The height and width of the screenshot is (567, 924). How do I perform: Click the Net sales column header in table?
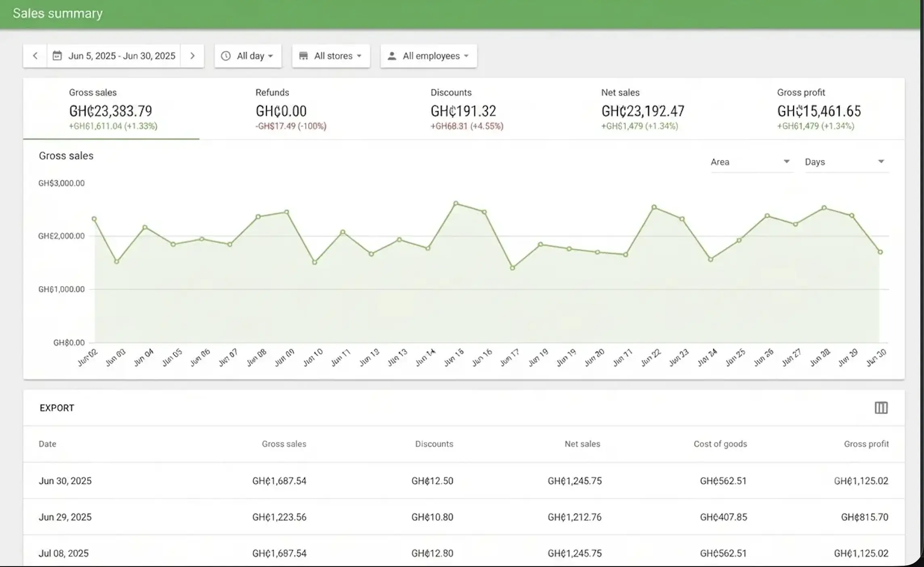[x=582, y=444]
